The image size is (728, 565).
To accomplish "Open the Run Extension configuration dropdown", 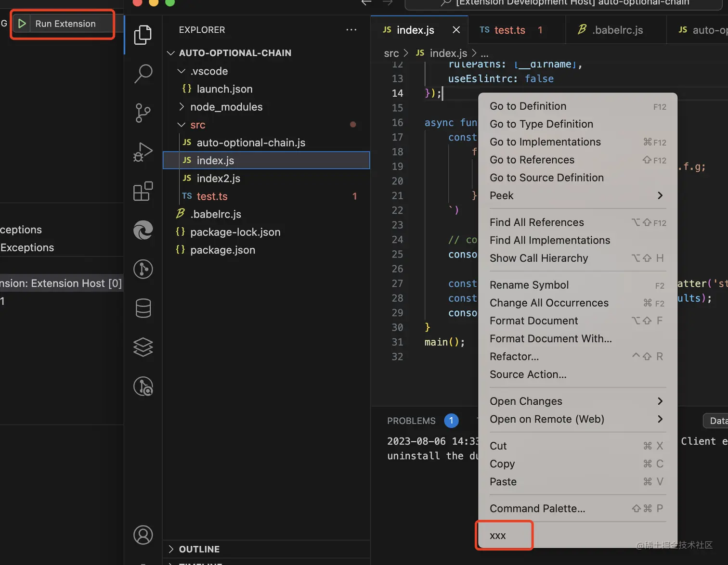I will click(x=71, y=24).
